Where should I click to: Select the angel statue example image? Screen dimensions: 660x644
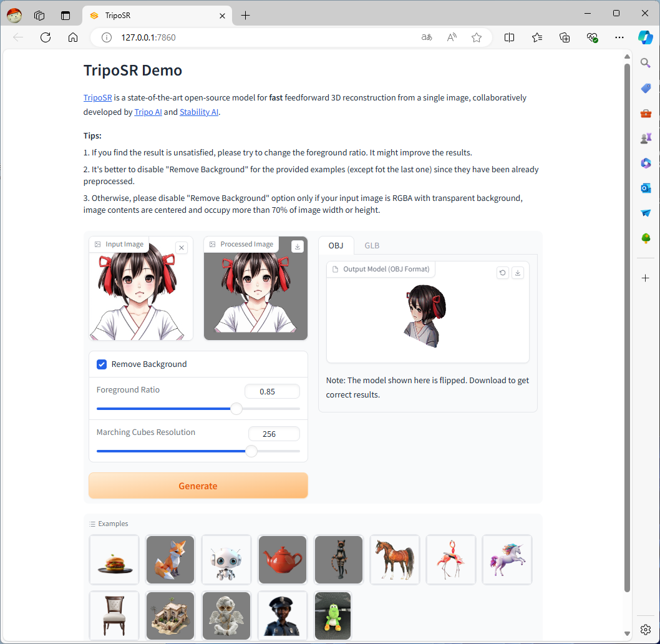point(226,616)
